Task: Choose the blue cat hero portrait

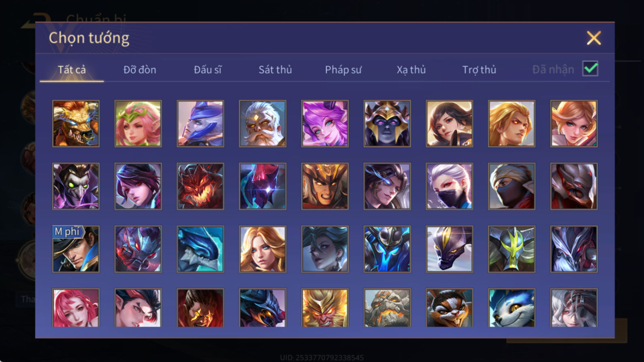Action: 512,308
